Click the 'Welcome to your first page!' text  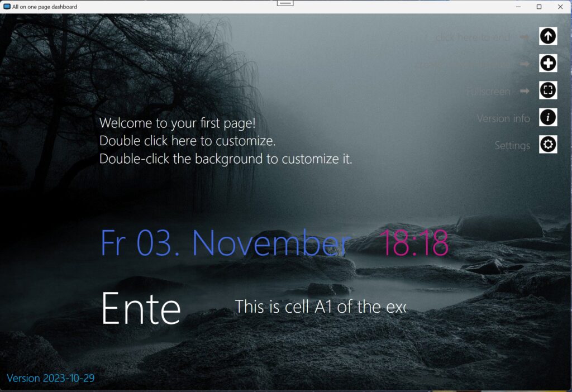coord(177,123)
